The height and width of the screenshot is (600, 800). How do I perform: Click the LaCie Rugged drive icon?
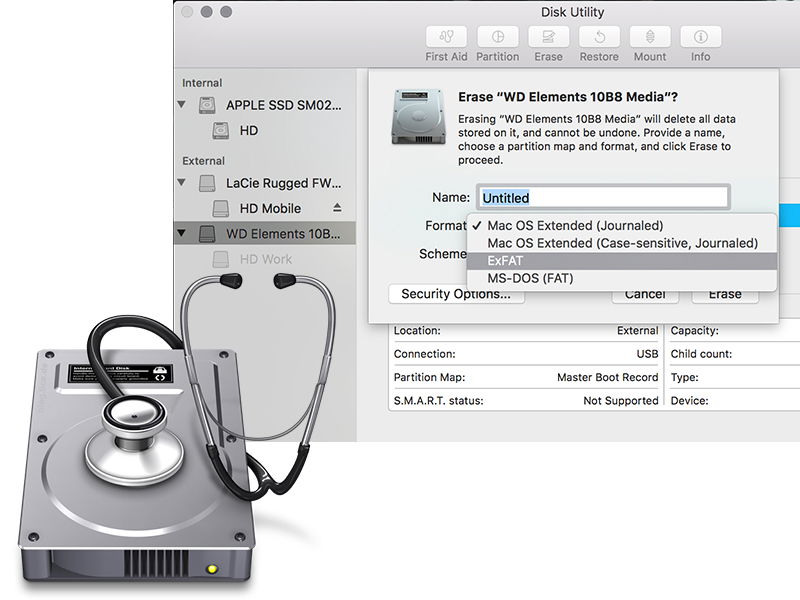207,183
